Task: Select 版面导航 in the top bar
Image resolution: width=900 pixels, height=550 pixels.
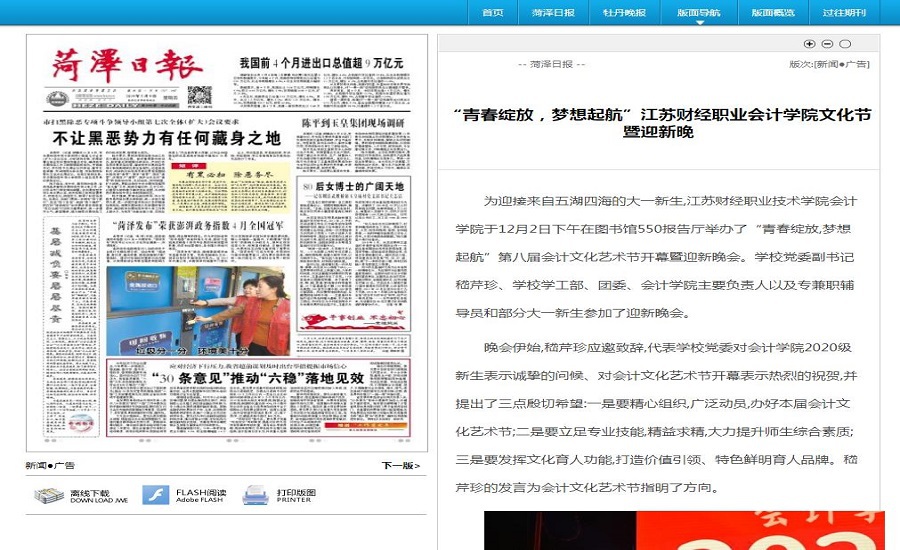Action: click(699, 13)
